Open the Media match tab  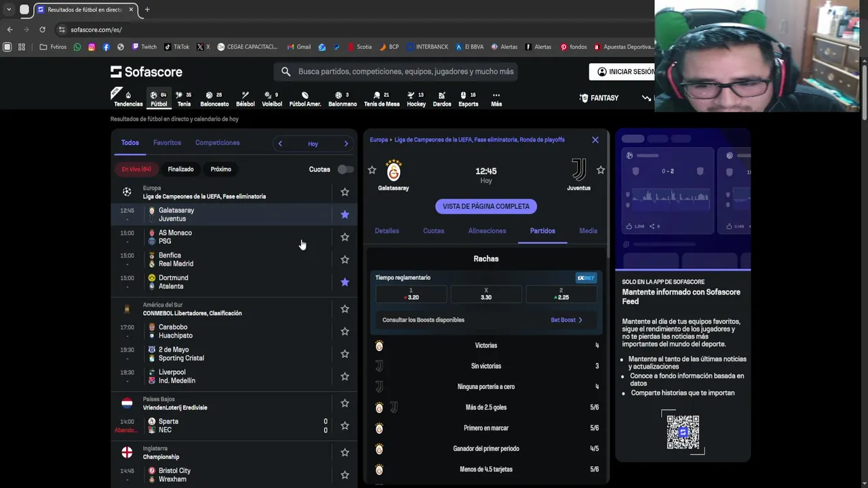click(588, 231)
